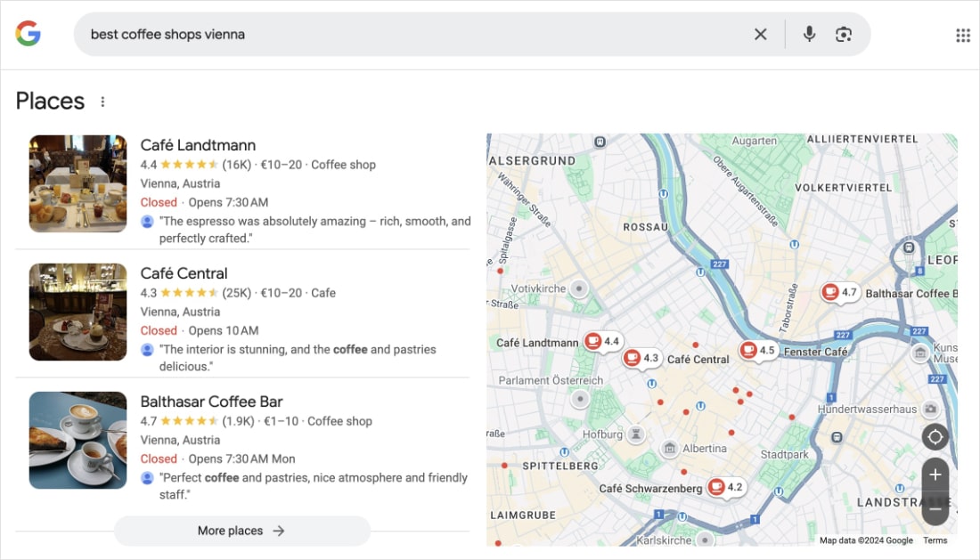Open the Café Landtmann listing

tap(198, 145)
